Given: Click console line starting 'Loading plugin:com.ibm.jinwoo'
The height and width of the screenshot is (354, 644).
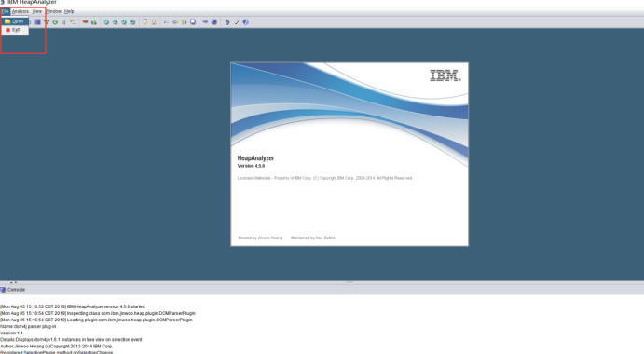Looking at the screenshot, I should 96,320.
